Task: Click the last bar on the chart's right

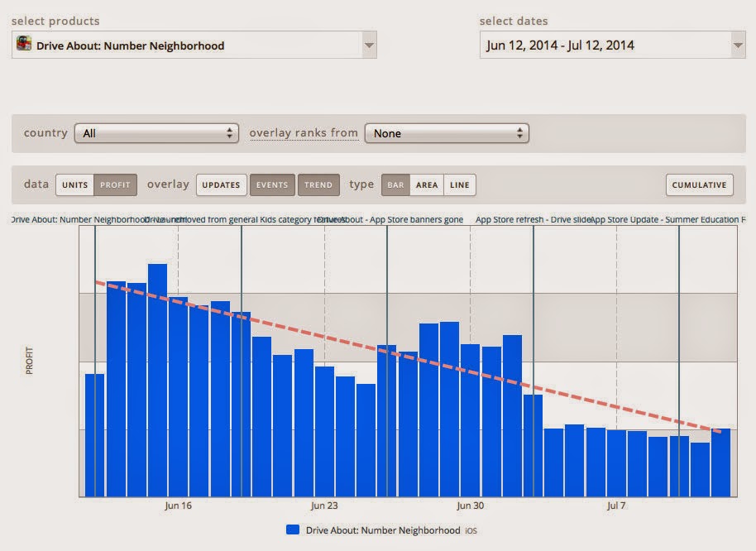Action: coord(720,462)
